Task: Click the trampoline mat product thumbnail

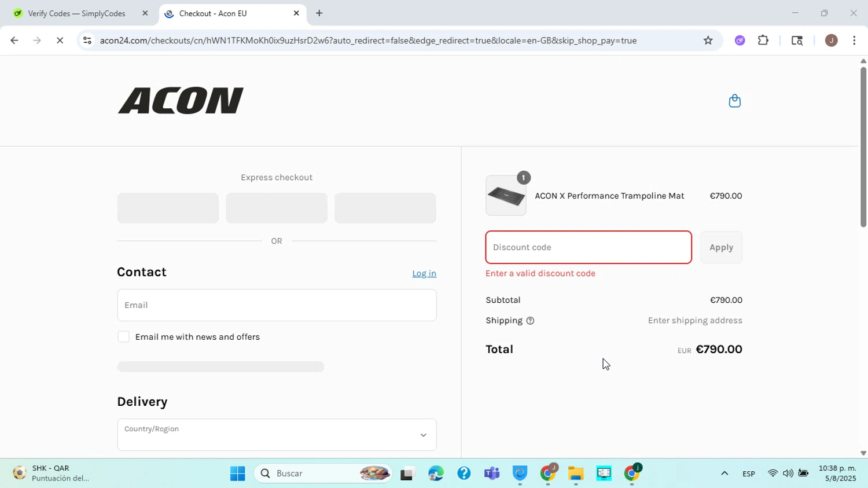Action: pyautogui.click(x=506, y=196)
